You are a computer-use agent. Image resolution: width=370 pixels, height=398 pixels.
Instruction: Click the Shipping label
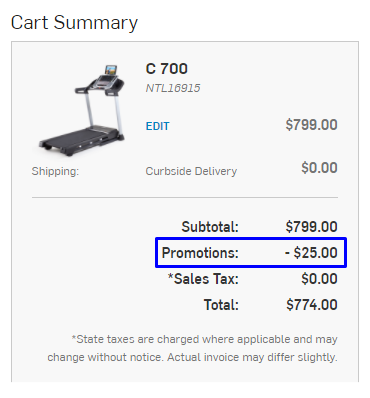point(55,171)
